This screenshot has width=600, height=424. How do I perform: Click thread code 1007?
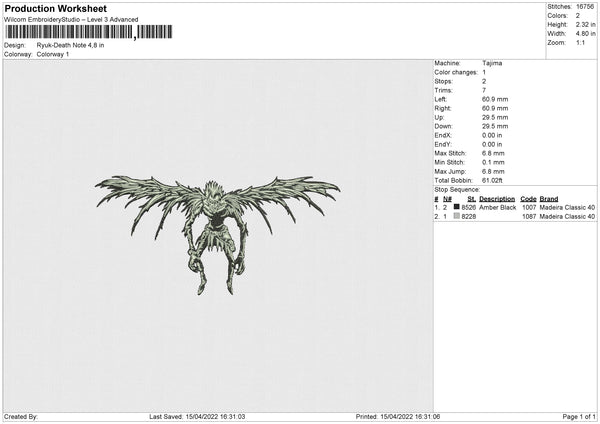click(x=529, y=208)
